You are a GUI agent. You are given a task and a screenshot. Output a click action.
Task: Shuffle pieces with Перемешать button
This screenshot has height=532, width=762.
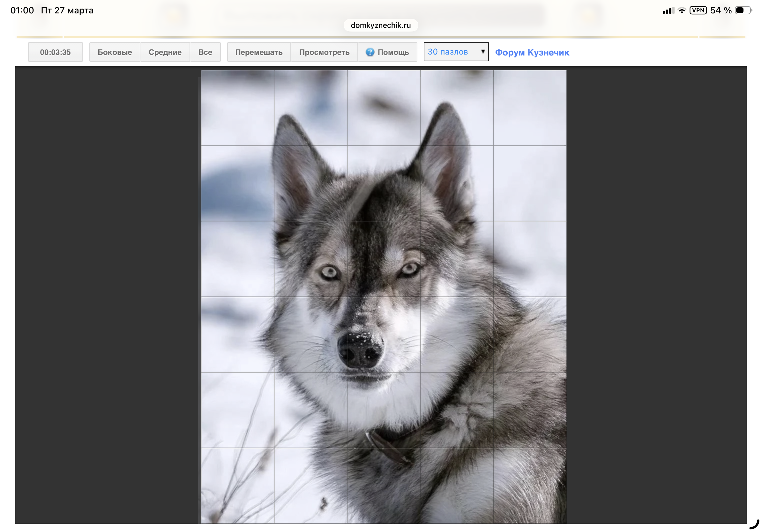click(259, 52)
